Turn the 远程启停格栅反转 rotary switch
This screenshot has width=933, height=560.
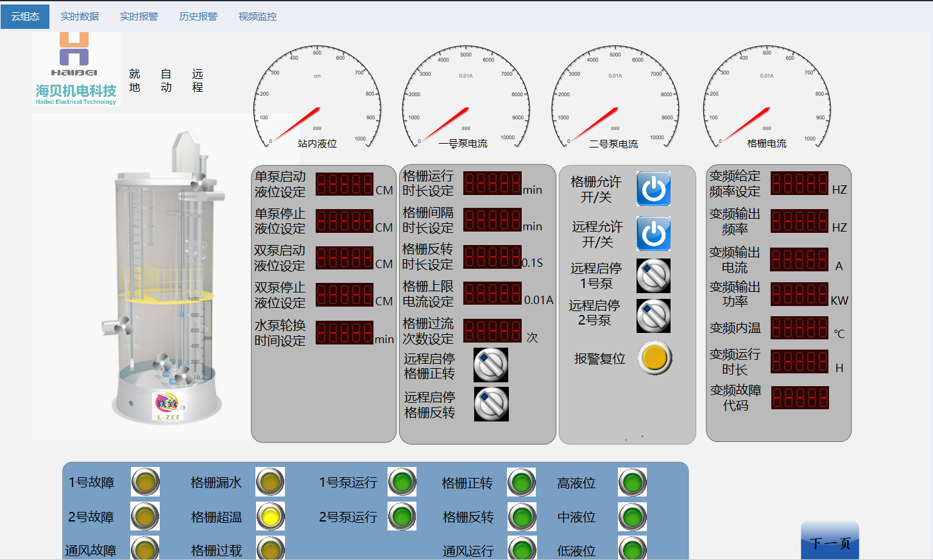[491, 403]
